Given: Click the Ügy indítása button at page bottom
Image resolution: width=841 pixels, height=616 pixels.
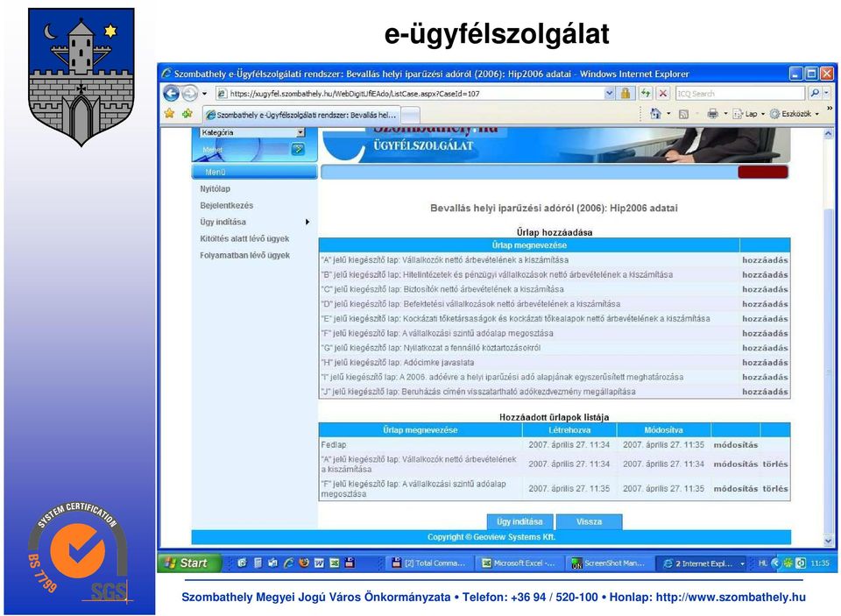Looking at the screenshot, I should 519,521.
